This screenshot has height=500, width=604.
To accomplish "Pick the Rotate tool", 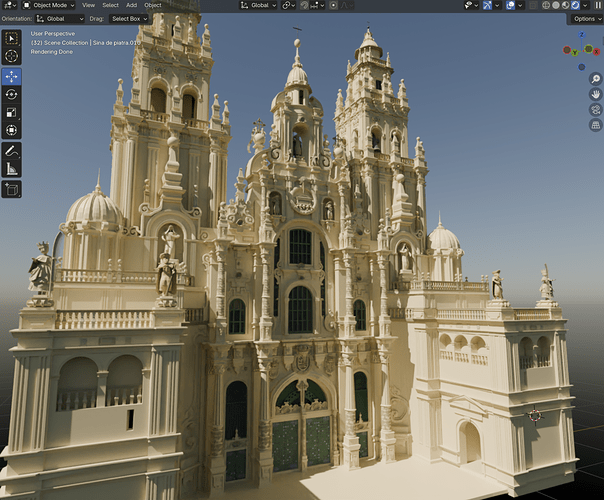I will [x=12, y=94].
